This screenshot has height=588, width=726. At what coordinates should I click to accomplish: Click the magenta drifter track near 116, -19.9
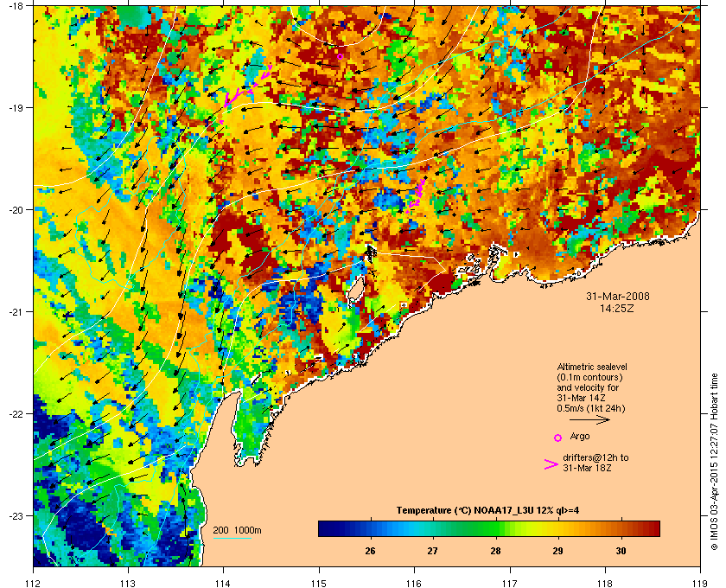(416, 195)
